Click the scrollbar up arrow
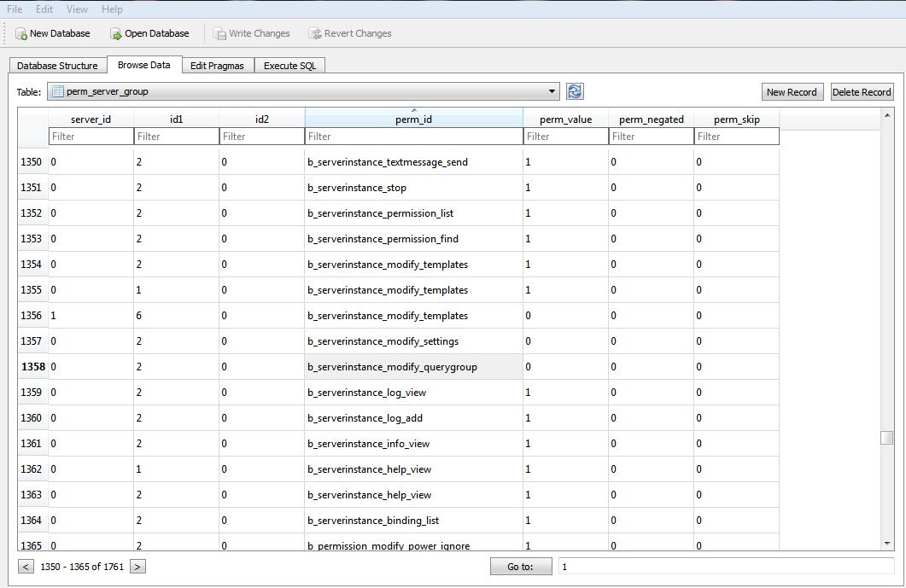Image resolution: width=906 pixels, height=588 pixels. [887, 115]
